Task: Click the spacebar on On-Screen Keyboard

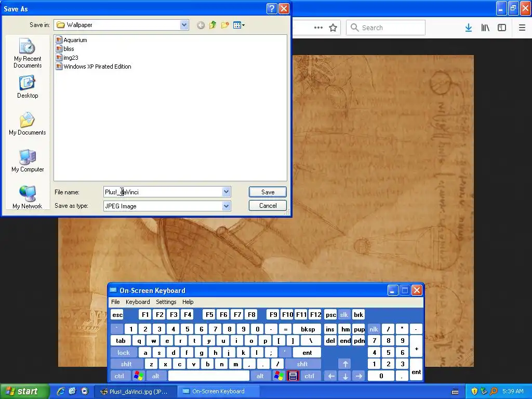Action: click(x=209, y=376)
